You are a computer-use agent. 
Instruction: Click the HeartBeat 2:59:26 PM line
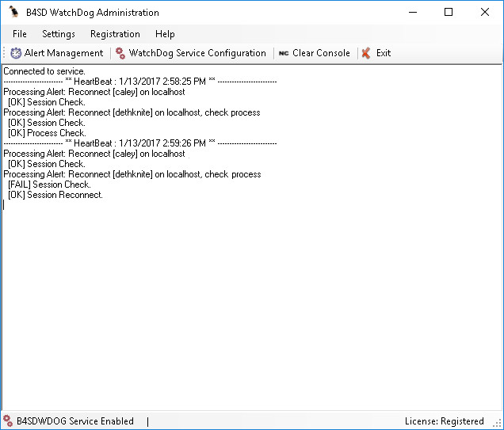click(x=140, y=143)
